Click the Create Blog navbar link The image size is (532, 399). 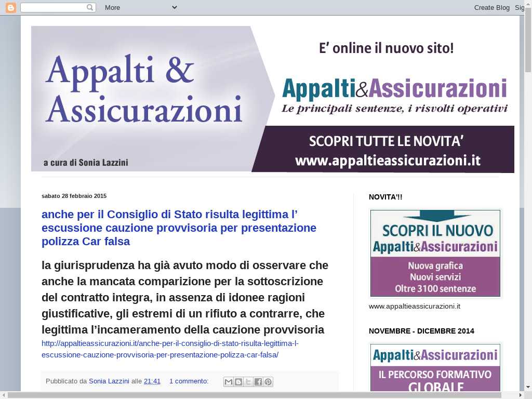point(491,7)
